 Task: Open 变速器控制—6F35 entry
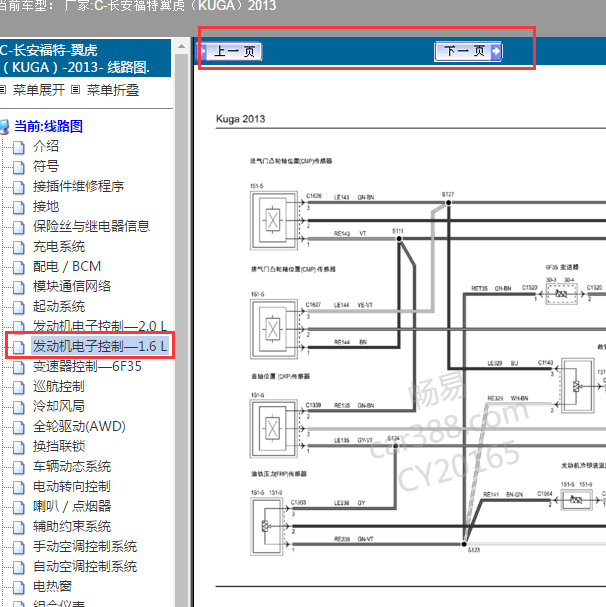tap(87, 367)
